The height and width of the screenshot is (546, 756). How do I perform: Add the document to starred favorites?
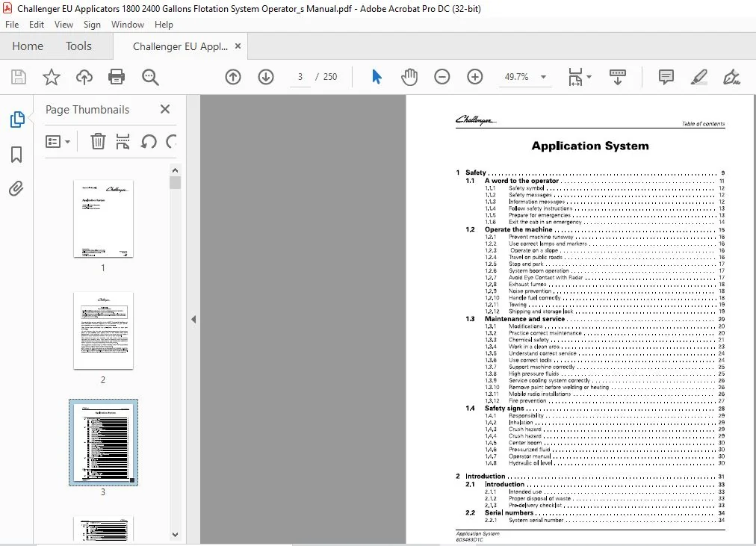tap(51, 77)
